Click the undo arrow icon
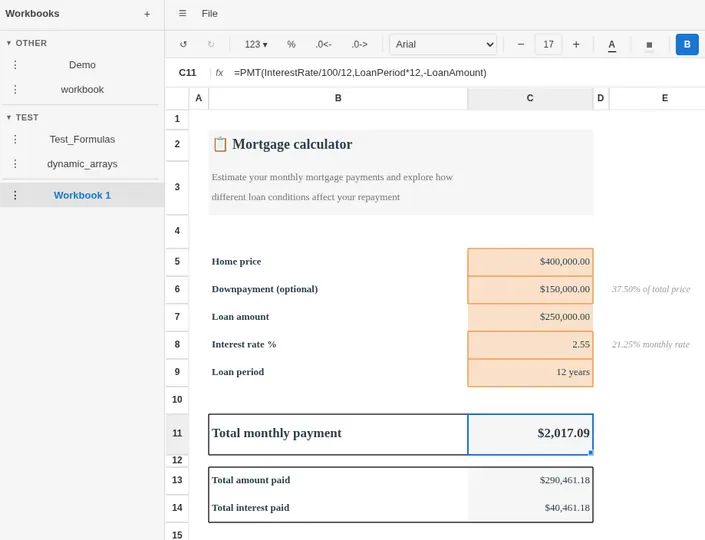Image resolution: width=705 pixels, height=540 pixels. pos(183,44)
